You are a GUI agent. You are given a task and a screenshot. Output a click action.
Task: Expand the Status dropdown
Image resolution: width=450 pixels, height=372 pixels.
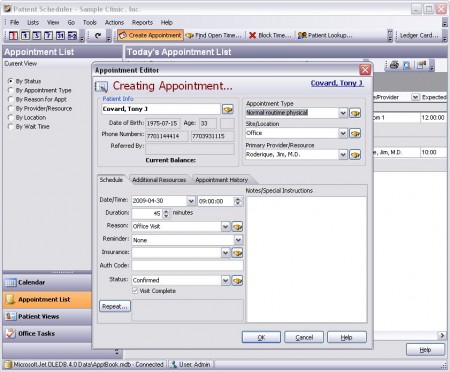226,281
